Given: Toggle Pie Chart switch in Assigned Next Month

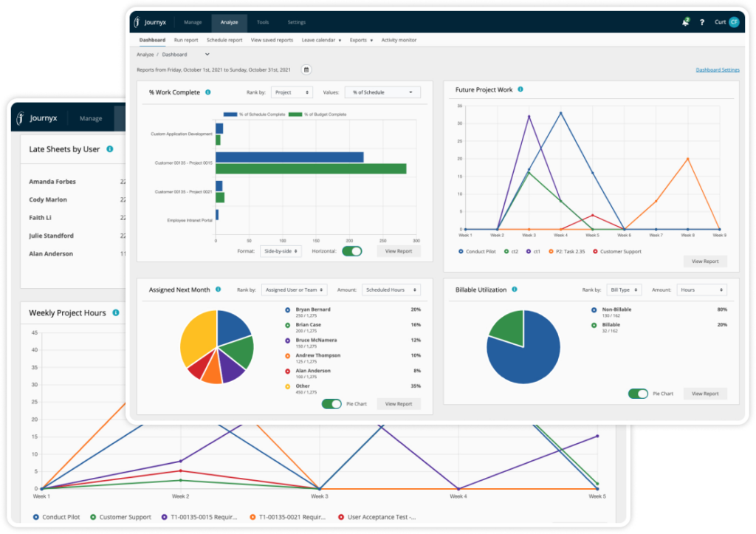Looking at the screenshot, I should (x=331, y=404).
